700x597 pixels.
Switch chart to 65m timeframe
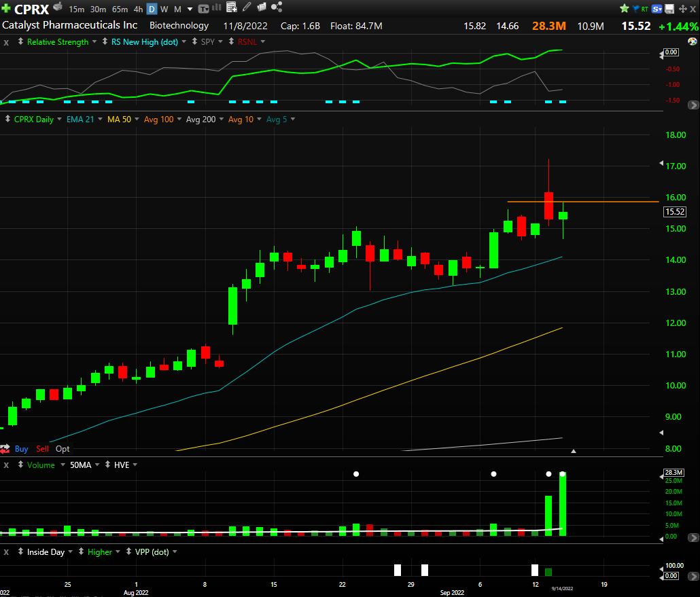coord(120,9)
